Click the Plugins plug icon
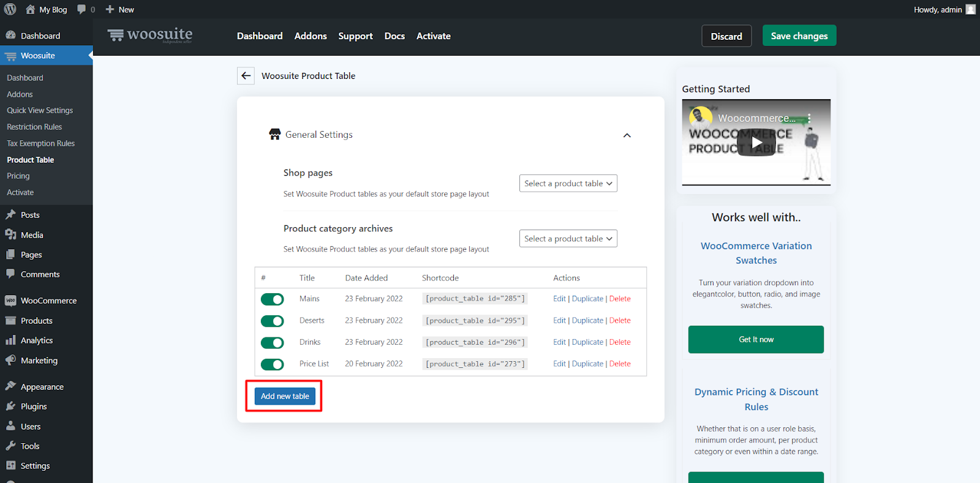Viewport: 980px width, 483px height. pos(10,406)
